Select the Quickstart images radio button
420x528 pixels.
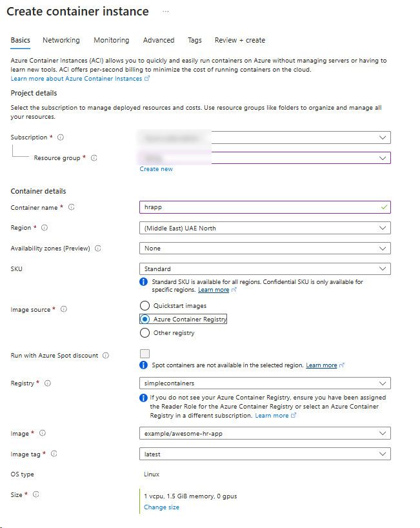[145, 306]
